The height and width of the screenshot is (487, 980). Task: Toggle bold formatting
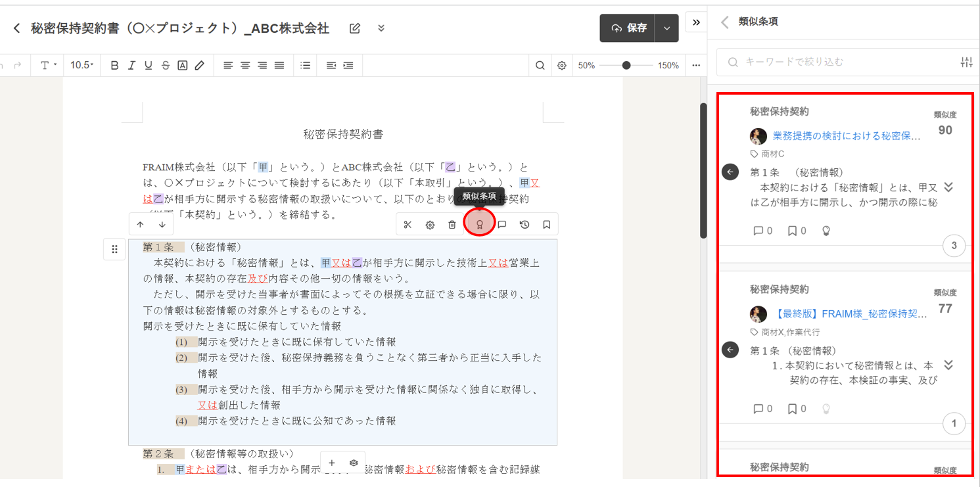pos(115,66)
